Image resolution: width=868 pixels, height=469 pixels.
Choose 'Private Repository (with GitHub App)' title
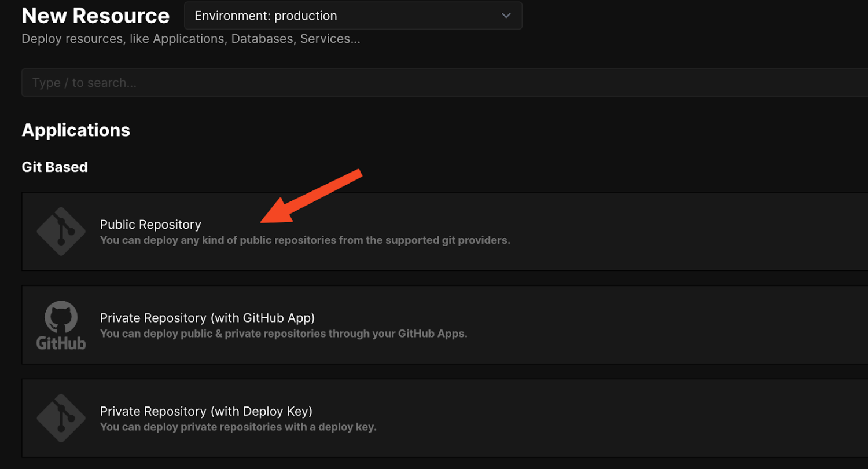(207, 318)
